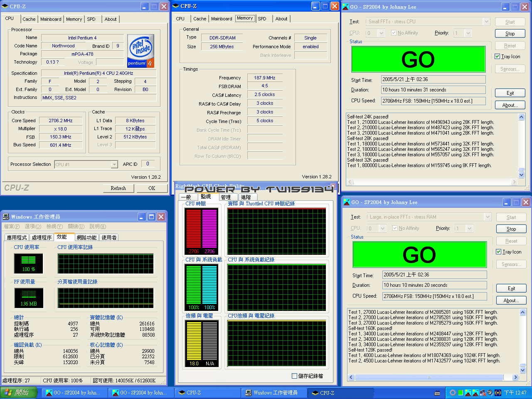This screenshot has height=399, width=532.
Task: Click the green GO status panel in upper SP2004
Action: coord(418,59)
